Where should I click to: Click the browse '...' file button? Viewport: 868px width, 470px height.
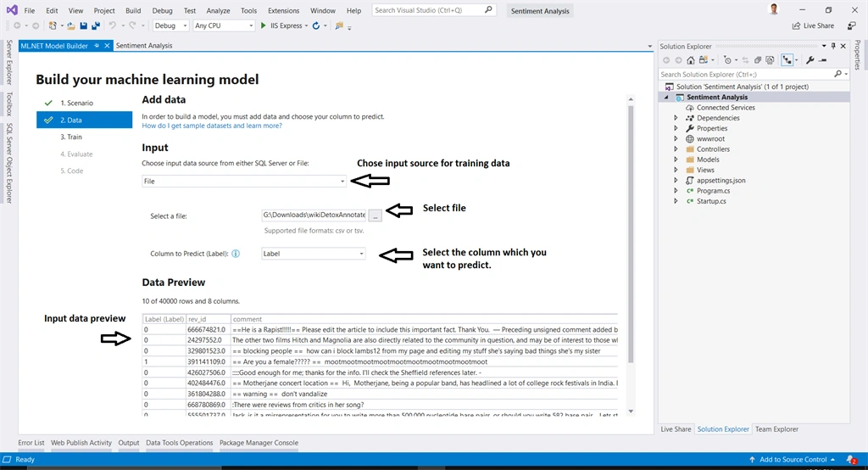coord(376,215)
